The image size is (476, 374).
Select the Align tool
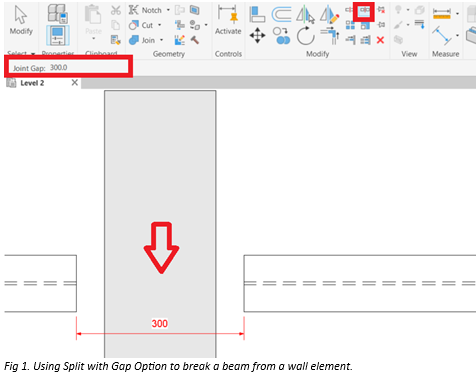click(257, 14)
